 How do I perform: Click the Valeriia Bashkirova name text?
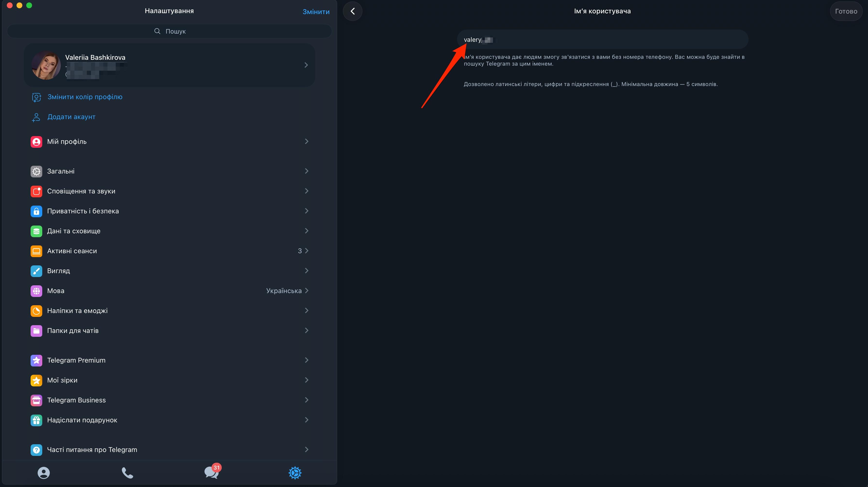[95, 57]
